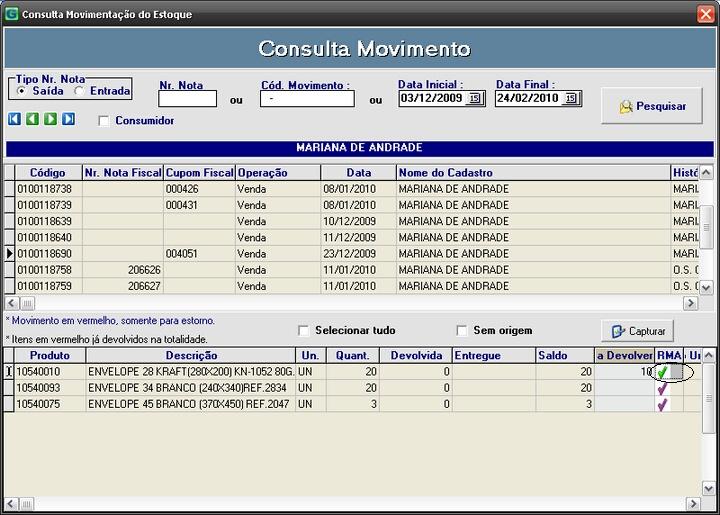
Task: Click Entregue column header
Action: coord(494,356)
